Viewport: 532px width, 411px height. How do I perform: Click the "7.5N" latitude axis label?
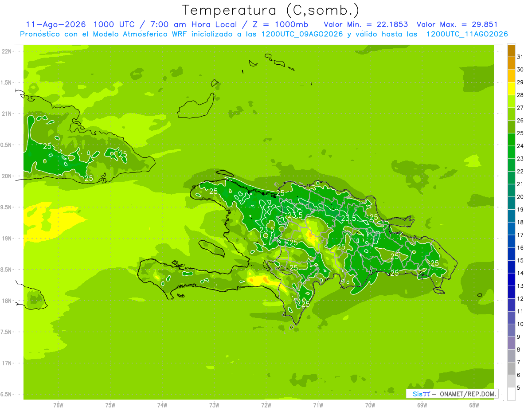pos(6,332)
